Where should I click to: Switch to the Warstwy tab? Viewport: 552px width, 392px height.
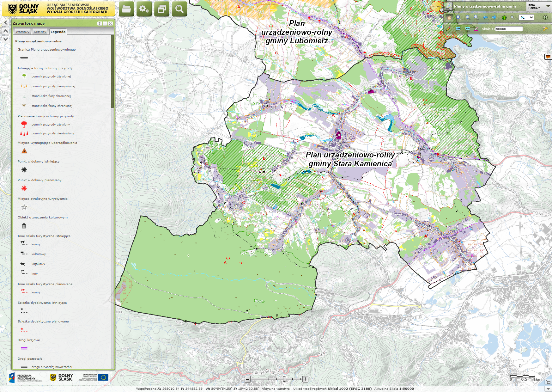[22, 32]
